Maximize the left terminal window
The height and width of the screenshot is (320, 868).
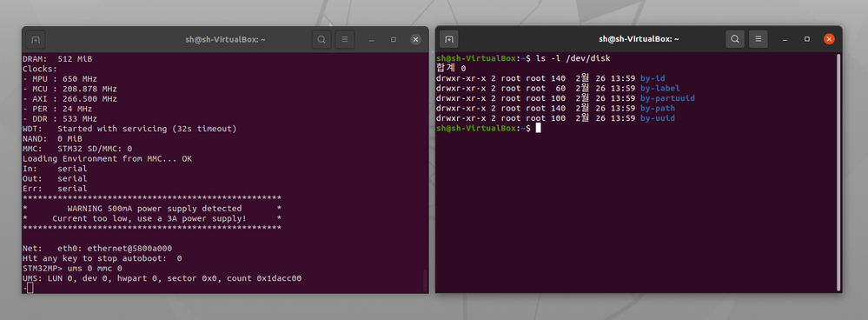(394, 39)
